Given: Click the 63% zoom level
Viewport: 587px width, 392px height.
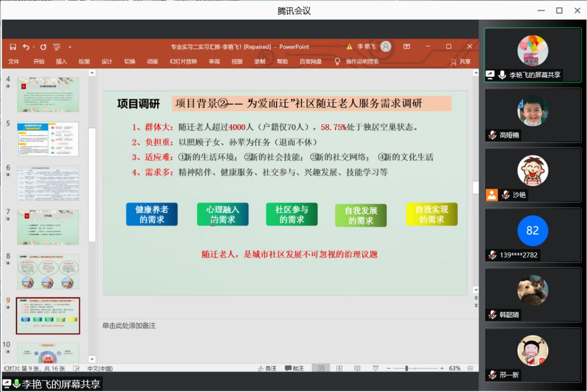Looking at the screenshot, I should tap(455, 369).
